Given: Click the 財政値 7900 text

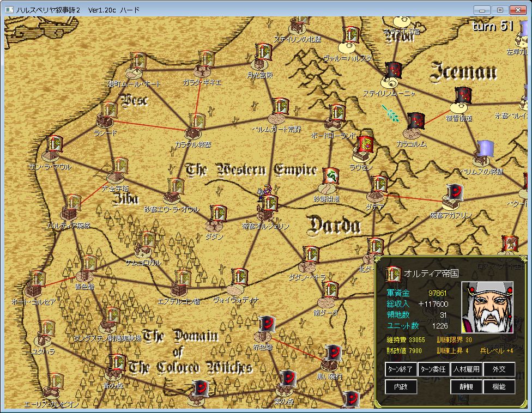Looking at the screenshot, I should click(404, 350).
